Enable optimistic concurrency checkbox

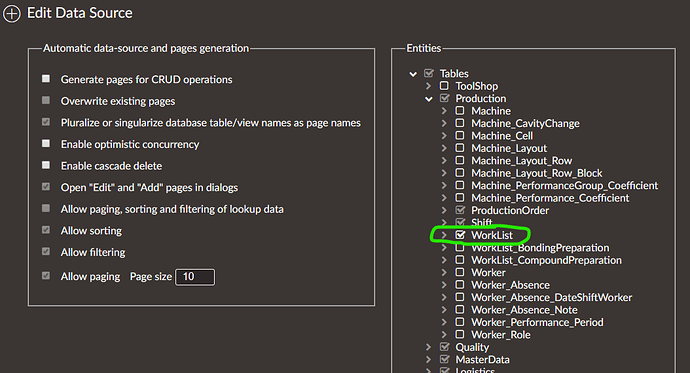(x=46, y=143)
